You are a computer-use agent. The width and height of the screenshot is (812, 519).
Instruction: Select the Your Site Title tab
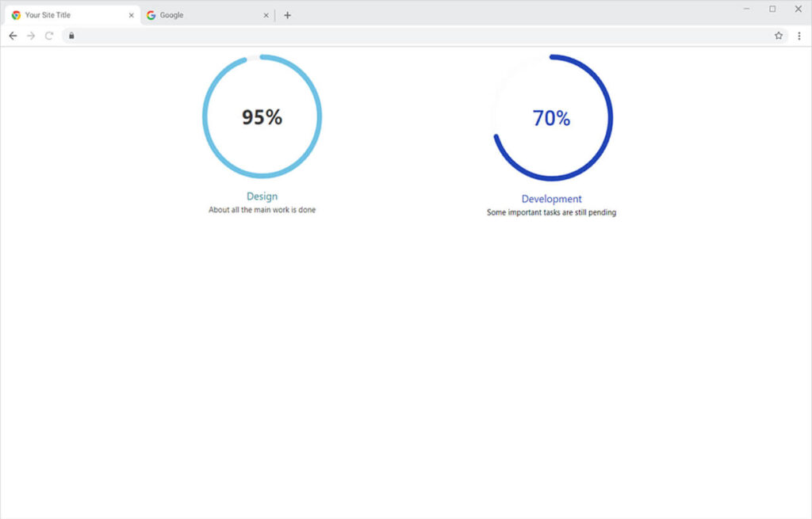coord(63,15)
